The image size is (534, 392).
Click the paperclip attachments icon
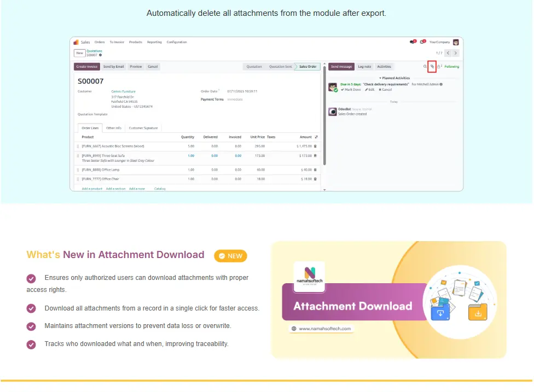pyautogui.click(x=432, y=67)
